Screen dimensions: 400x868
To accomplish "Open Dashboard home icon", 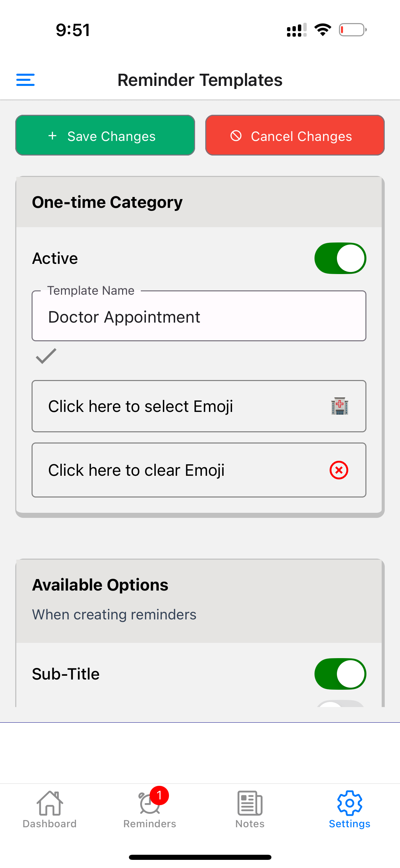I will pyautogui.click(x=50, y=803).
